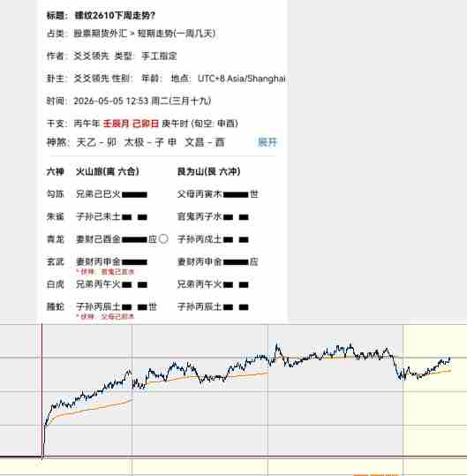Open author 爻爻领先 in the 作者 row
This screenshot has width=467, height=476.
(91, 56)
